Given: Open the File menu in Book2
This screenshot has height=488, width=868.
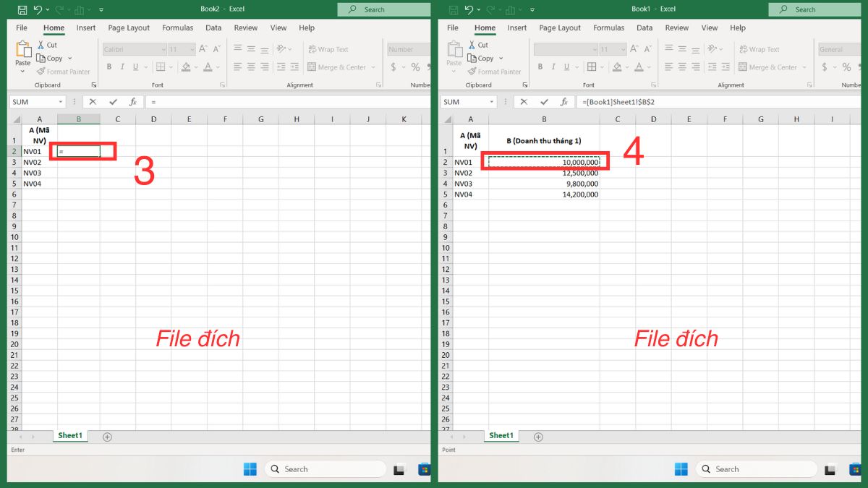Looking at the screenshot, I should tap(22, 28).
